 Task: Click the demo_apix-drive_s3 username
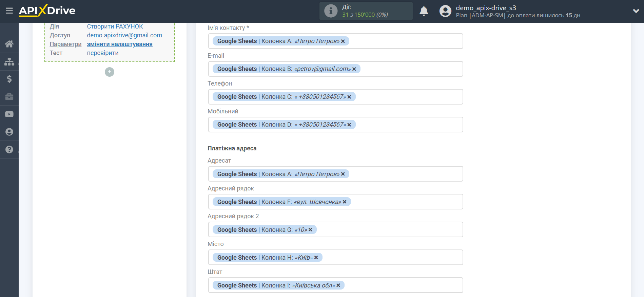pos(486,7)
